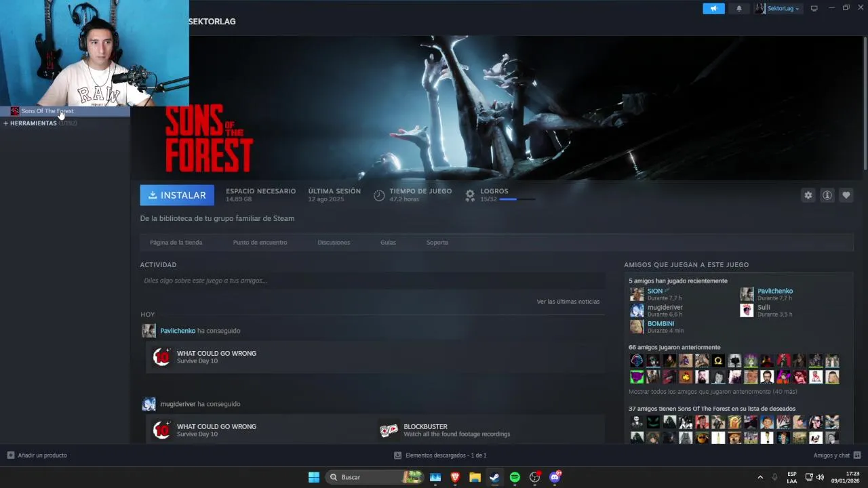Show game info icon

[x=827, y=195]
